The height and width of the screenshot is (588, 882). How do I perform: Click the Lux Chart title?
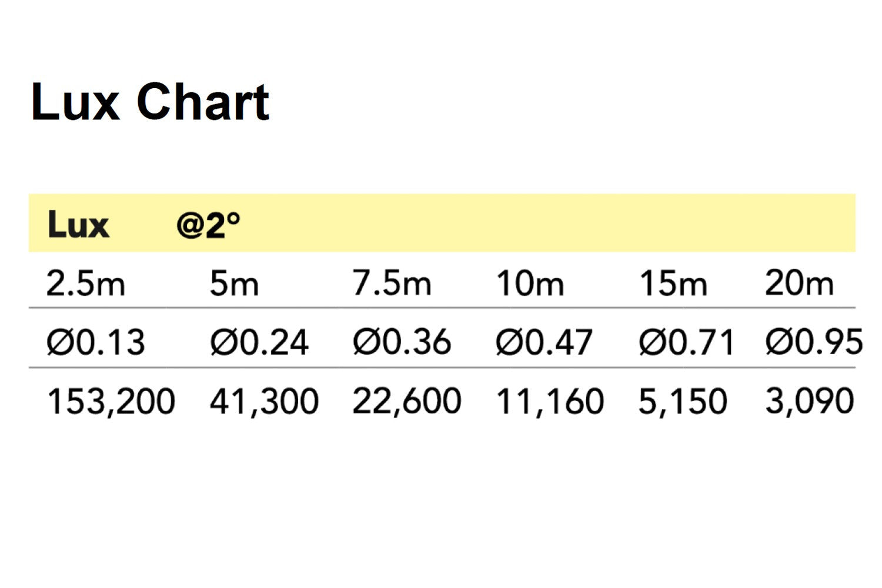pyautogui.click(x=150, y=102)
